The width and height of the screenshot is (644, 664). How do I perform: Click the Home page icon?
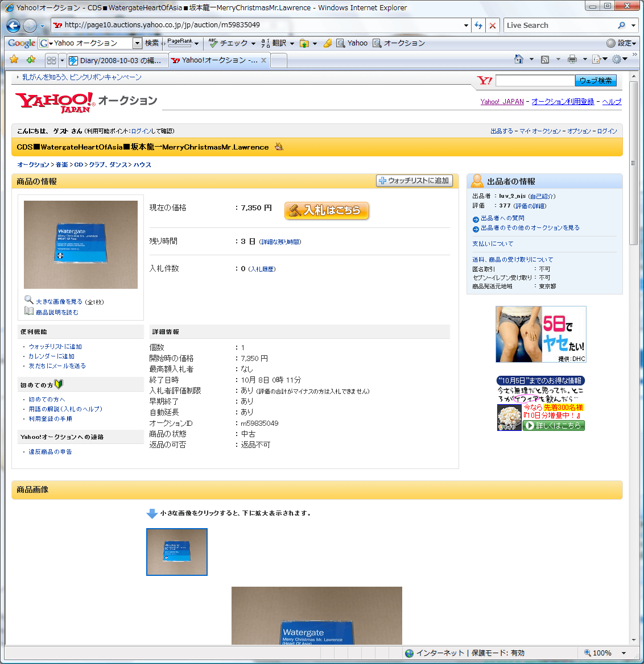tap(518, 59)
